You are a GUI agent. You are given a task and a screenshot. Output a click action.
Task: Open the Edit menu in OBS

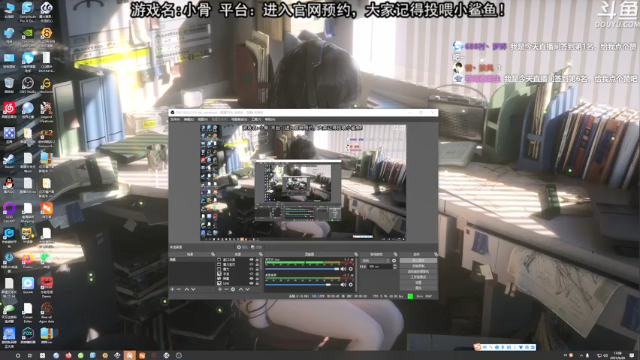[x=189, y=119]
